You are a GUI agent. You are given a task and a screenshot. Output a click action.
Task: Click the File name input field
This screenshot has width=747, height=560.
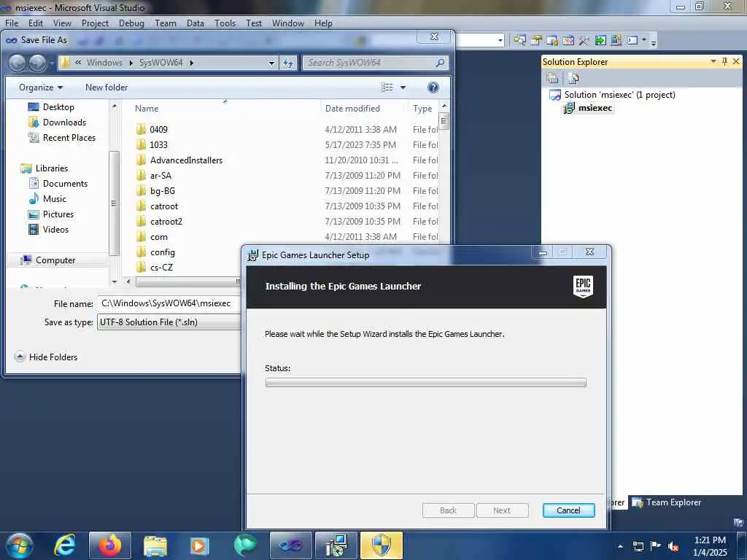(x=169, y=303)
